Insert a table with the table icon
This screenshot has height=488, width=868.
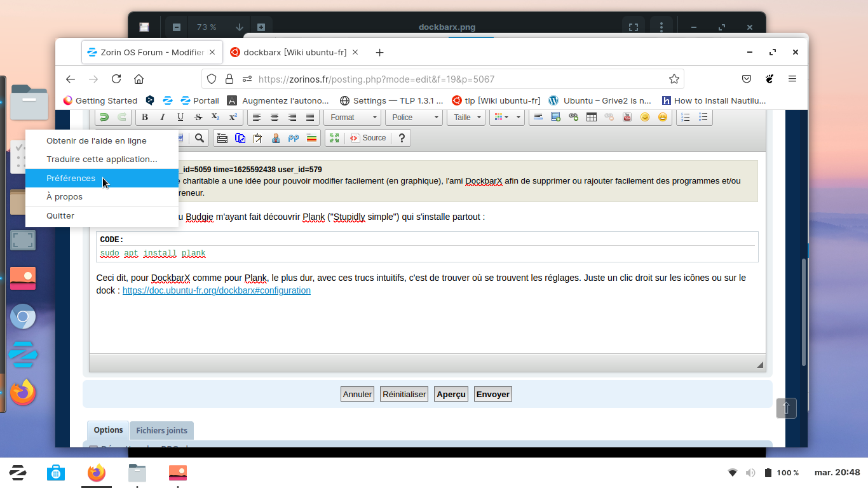coord(591,118)
